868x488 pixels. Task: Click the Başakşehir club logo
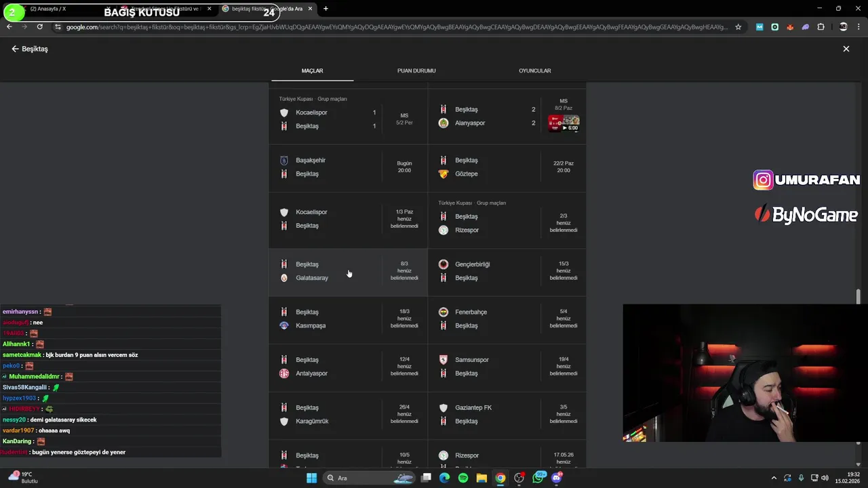pos(284,160)
